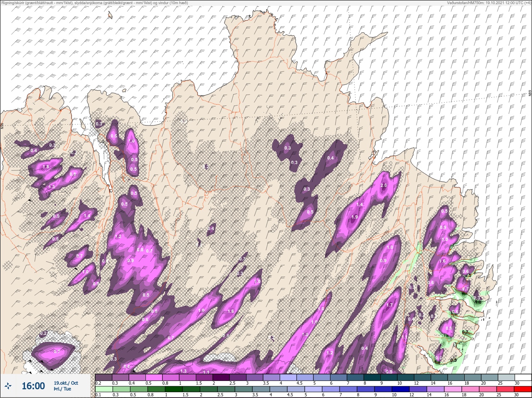Viewport: 532px width, 398px height.
Task: Click the '0.2' label under the top legend row
Action: coord(99,383)
